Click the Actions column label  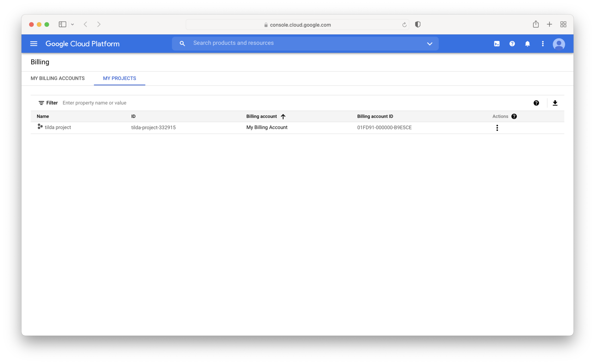pyautogui.click(x=500, y=116)
